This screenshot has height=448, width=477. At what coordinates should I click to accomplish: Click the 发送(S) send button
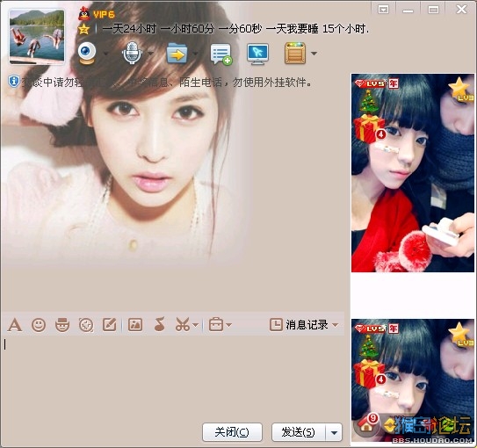(299, 432)
